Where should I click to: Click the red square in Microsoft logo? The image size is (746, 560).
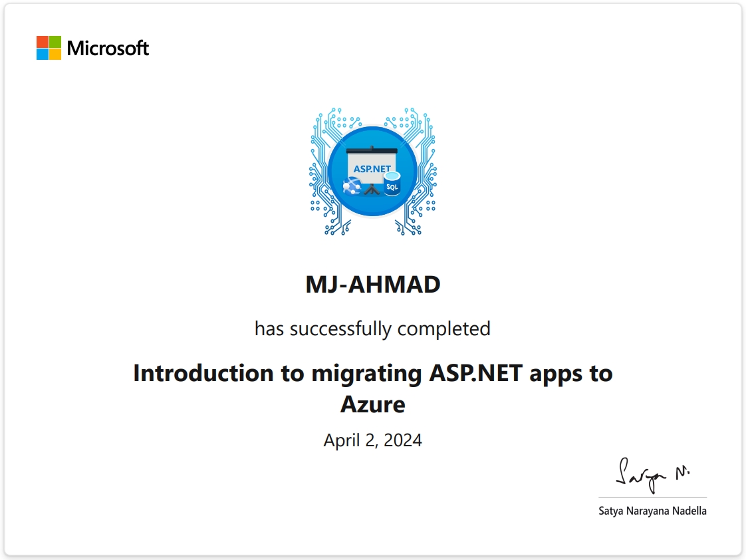pyautogui.click(x=42, y=41)
